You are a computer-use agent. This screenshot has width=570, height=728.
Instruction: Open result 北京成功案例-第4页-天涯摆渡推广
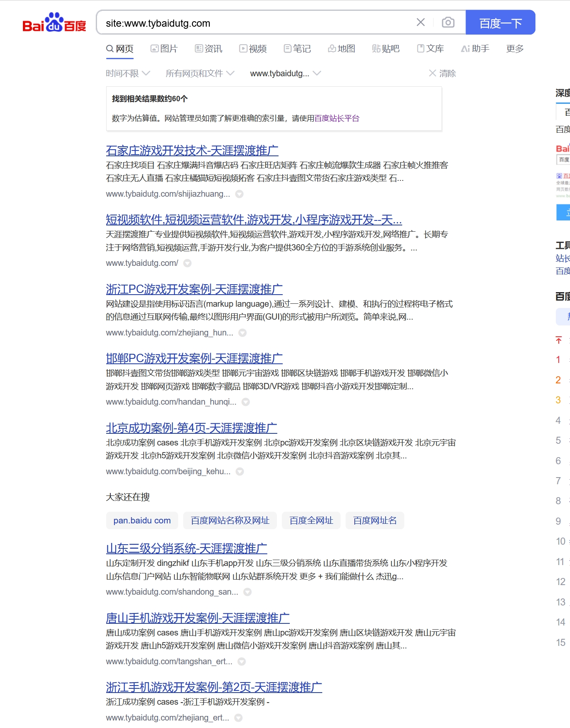tap(192, 428)
